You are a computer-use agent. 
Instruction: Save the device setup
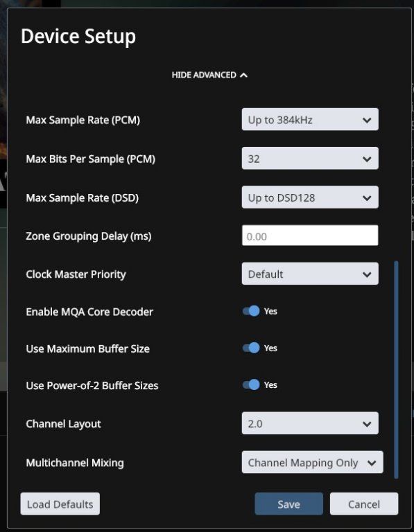tap(288, 504)
